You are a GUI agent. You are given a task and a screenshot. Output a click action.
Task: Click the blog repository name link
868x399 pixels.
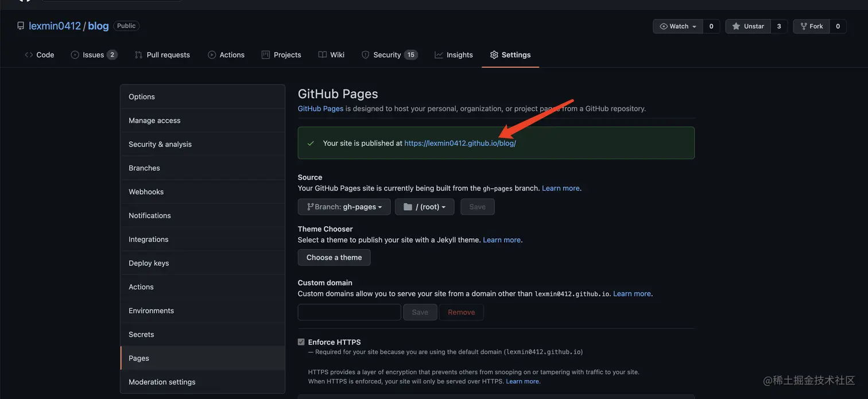(98, 26)
